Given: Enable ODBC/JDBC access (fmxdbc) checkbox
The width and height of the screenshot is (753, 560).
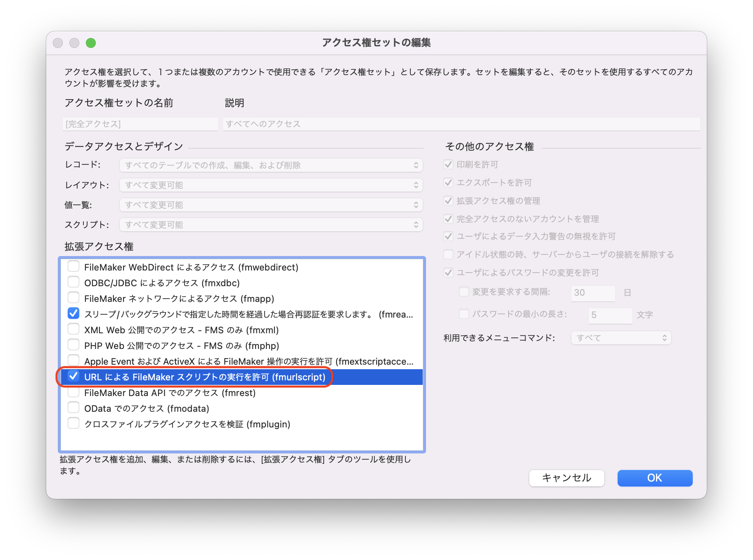Looking at the screenshot, I should coord(73,282).
